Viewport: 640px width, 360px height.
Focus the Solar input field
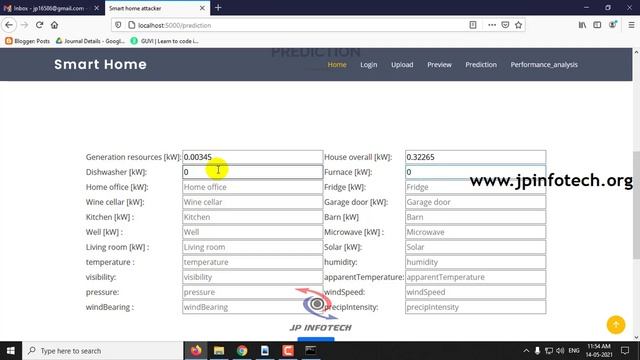click(475, 247)
